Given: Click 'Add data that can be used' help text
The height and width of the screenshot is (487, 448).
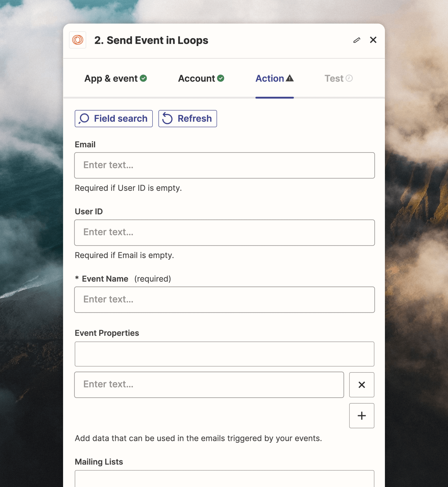Looking at the screenshot, I should tap(198, 438).
